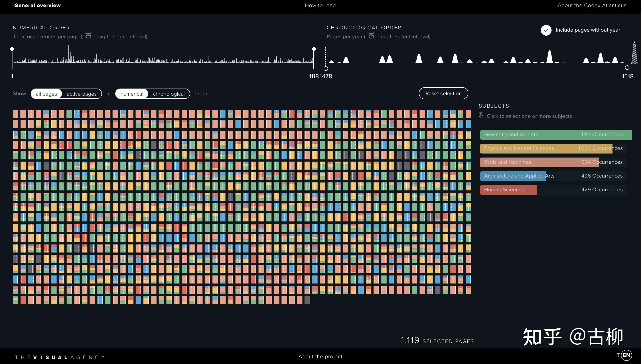Open General overview tab
Image resolution: width=641 pixels, height=364 pixels.
(37, 6)
